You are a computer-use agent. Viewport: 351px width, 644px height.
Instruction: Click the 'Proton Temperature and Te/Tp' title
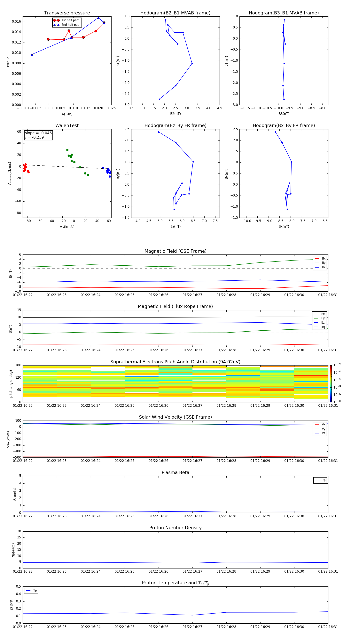[x=175, y=583]
